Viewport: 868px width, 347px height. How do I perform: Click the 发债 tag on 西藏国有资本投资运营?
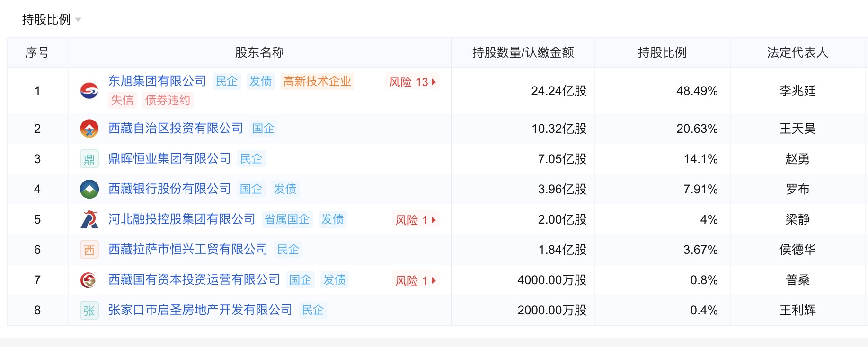[x=334, y=280]
